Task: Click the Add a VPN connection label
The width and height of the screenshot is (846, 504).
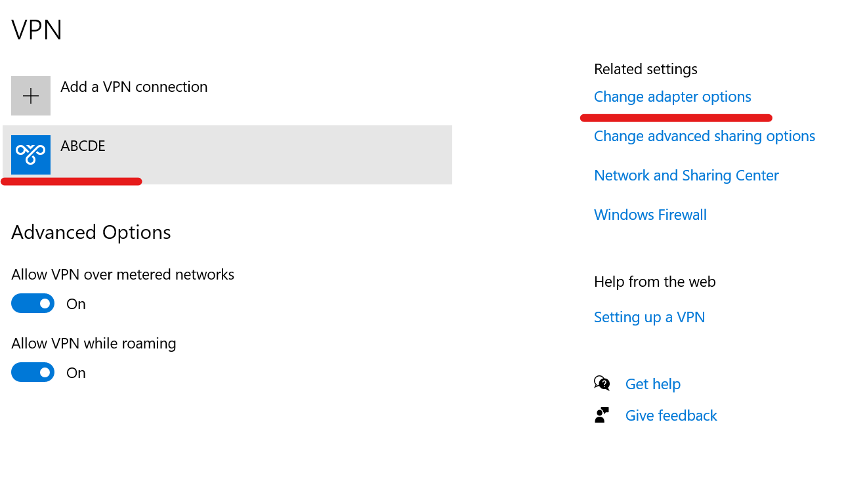Action: pyautogui.click(x=134, y=87)
